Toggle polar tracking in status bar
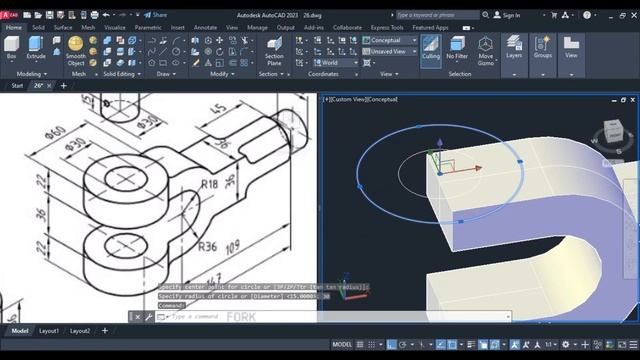 click(x=403, y=345)
